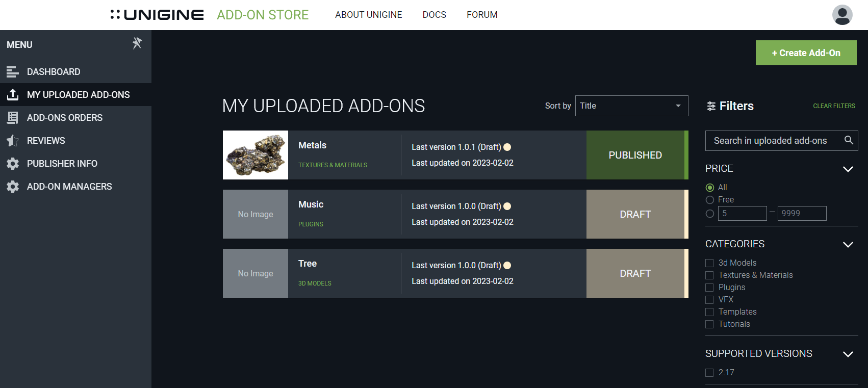Click the ADD-ON STORE header link
The height and width of the screenshot is (388, 868).
pyautogui.click(x=263, y=15)
